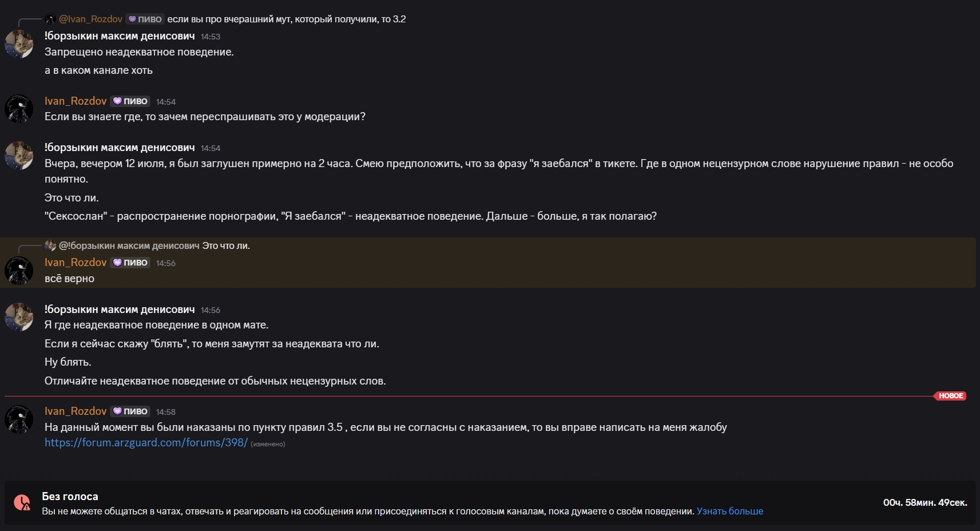Click the small reply avatar next to @Ivan_Rozdov
Image resolution: width=980 pixels, height=531 pixels.
click(50, 19)
